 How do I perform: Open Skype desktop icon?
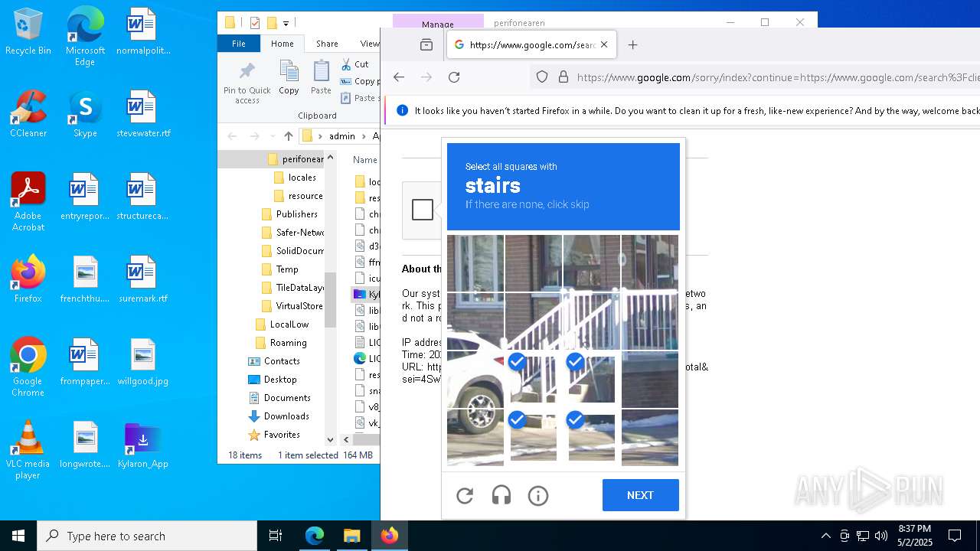tap(85, 115)
